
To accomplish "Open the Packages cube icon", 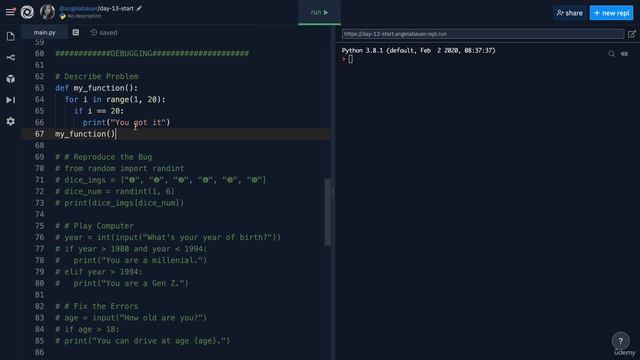I will coord(11,79).
